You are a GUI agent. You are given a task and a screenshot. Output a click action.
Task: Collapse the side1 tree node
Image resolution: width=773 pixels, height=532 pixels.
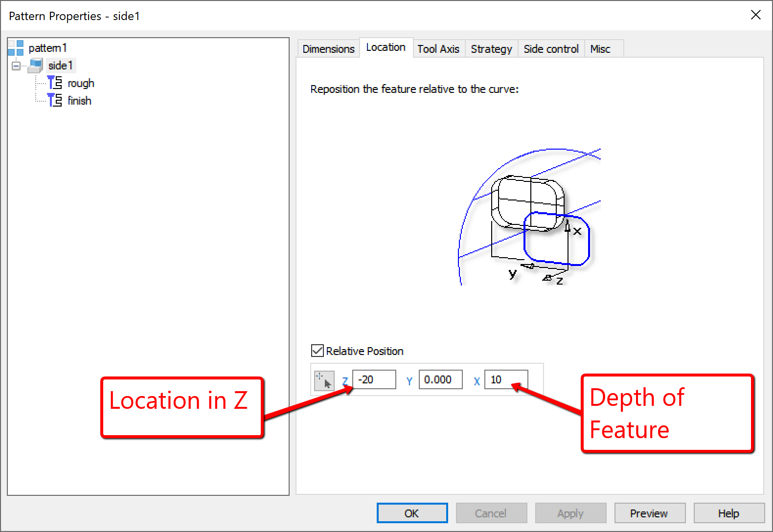point(16,66)
